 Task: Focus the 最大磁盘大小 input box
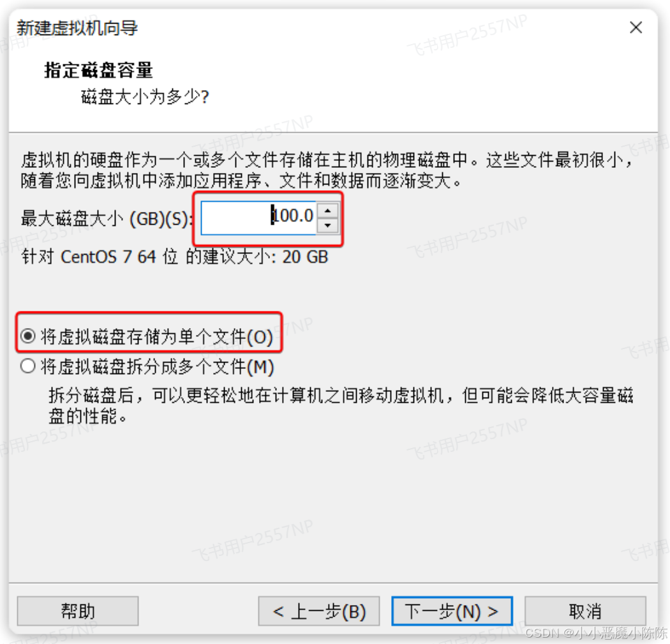click(259, 218)
